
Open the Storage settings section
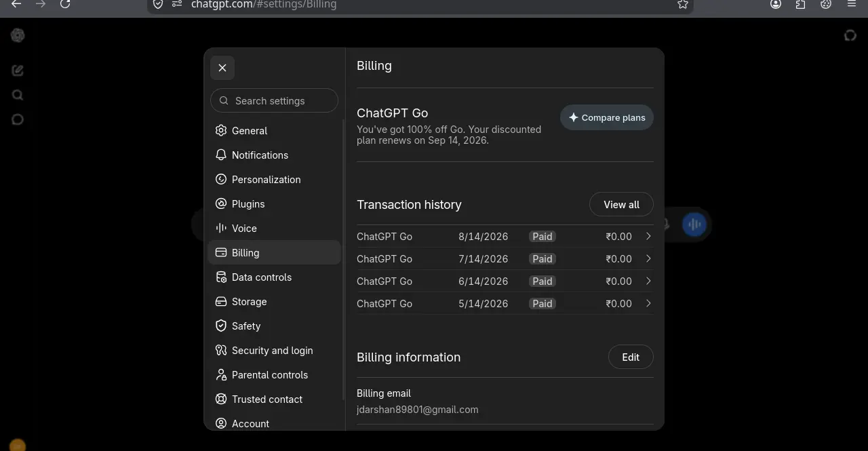(x=274, y=302)
